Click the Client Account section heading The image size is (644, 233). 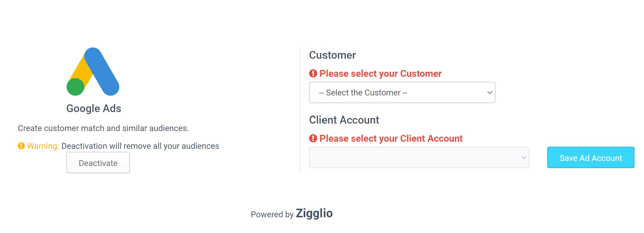(344, 120)
